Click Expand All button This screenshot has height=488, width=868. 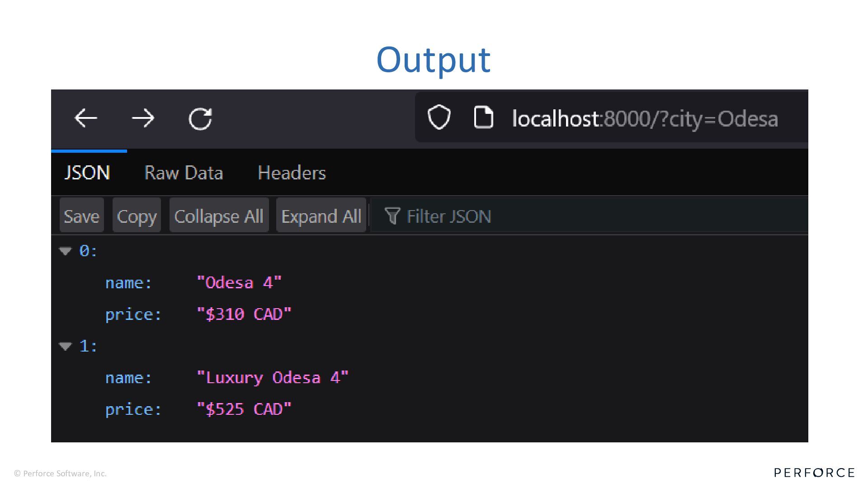321,216
